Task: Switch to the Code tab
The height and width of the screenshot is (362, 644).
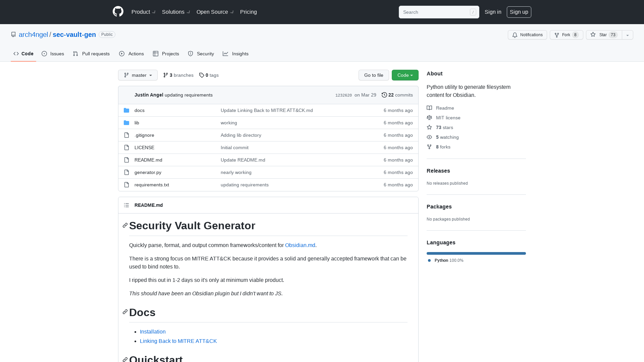Action: point(23,54)
